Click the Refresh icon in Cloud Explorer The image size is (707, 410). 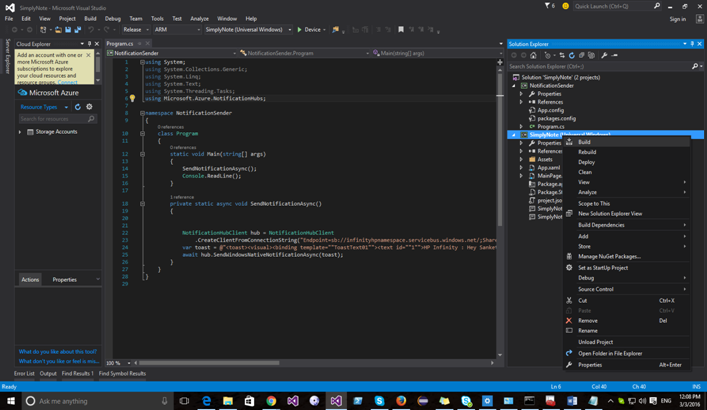(x=78, y=107)
